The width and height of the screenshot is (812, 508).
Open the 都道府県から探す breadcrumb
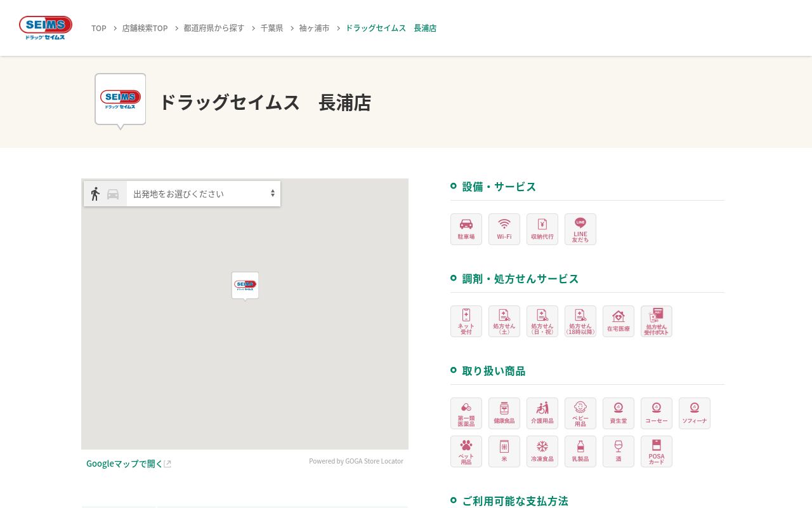point(214,28)
